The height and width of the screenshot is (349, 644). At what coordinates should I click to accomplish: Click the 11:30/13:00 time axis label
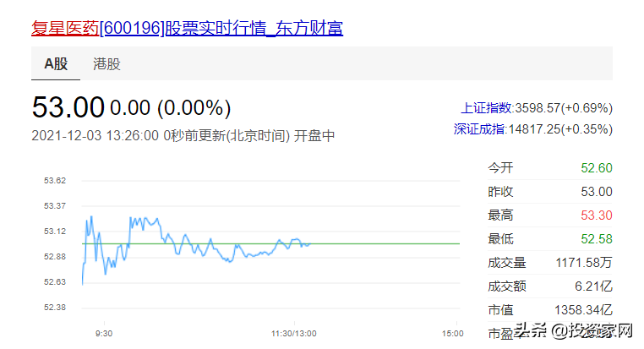pyautogui.click(x=293, y=334)
